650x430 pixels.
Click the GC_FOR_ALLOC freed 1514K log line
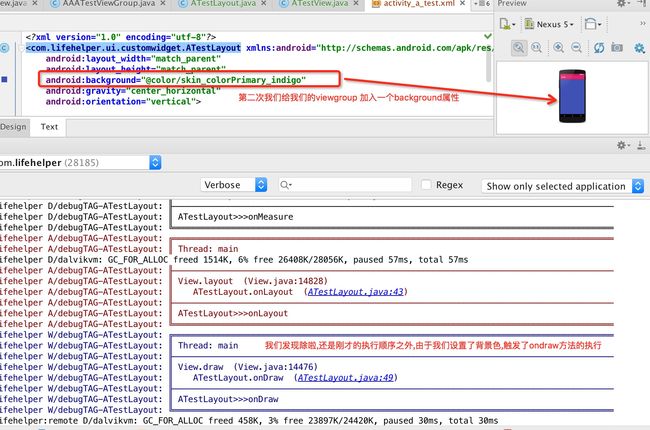point(234,260)
